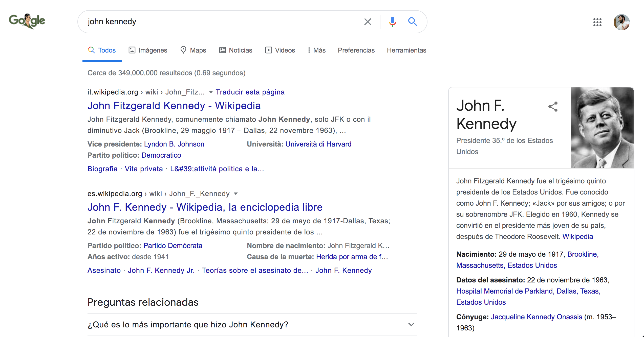Click Traducir esta página link

250,92
